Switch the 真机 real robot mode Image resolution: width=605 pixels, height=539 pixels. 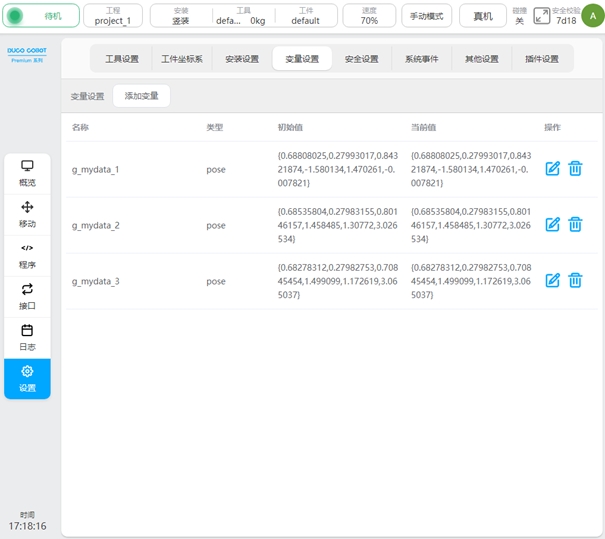click(482, 16)
